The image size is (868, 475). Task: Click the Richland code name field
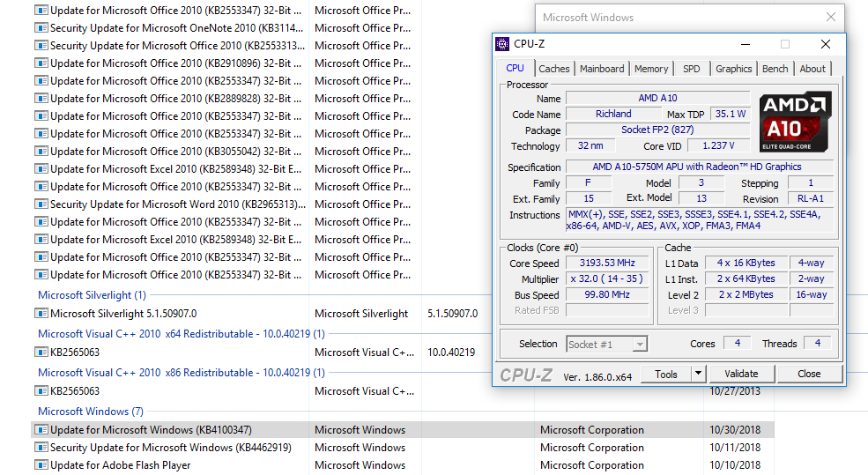(x=613, y=114)
